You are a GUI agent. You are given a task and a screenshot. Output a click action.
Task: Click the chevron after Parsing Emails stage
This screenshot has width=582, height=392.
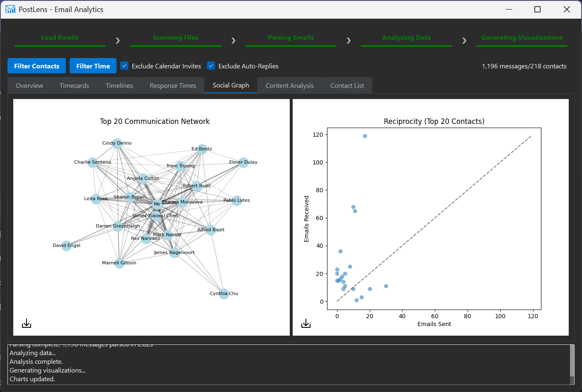tap(349, 40)
